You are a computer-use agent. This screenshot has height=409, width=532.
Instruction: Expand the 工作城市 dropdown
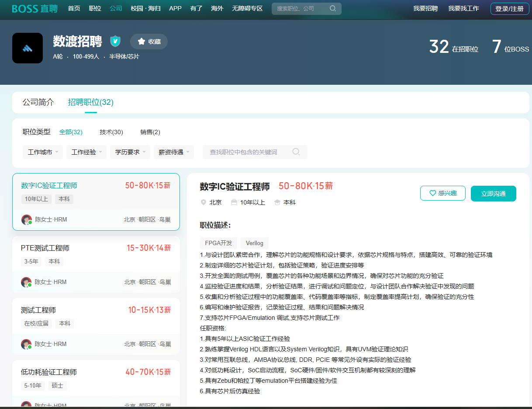click(x=43, y=152)
